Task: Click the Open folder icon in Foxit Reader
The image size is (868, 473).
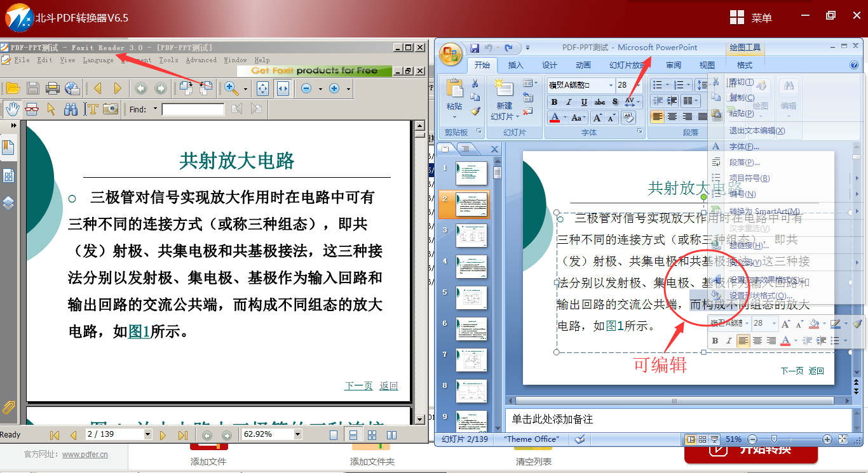Action: click(13, 88)
